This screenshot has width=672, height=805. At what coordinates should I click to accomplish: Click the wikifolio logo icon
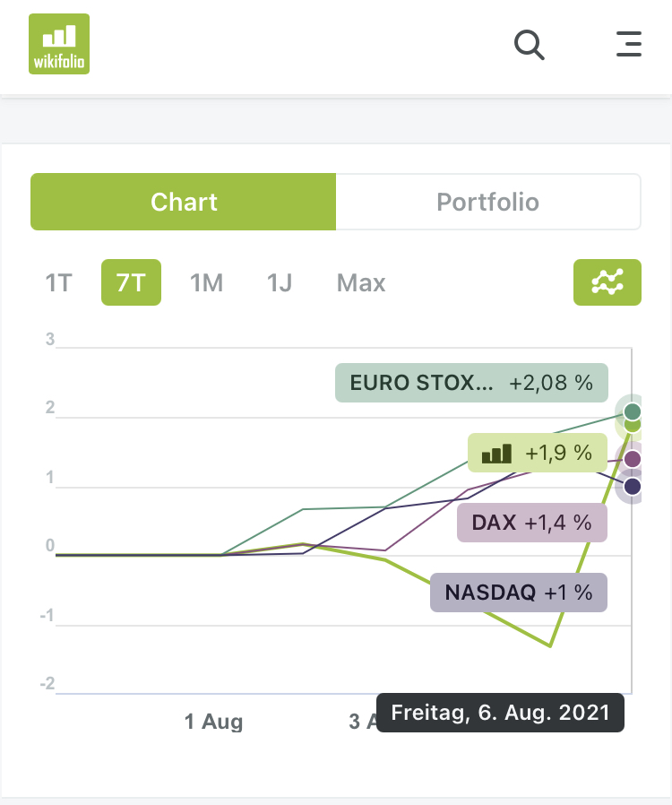click(59, 44)
